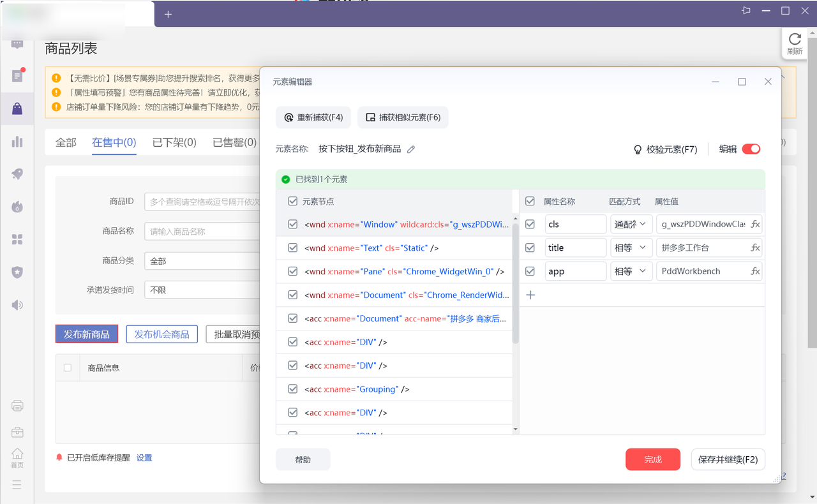Open the match mode dropdown for cls
This screenshot has height=504, width=817.
[x=631, y=224]
